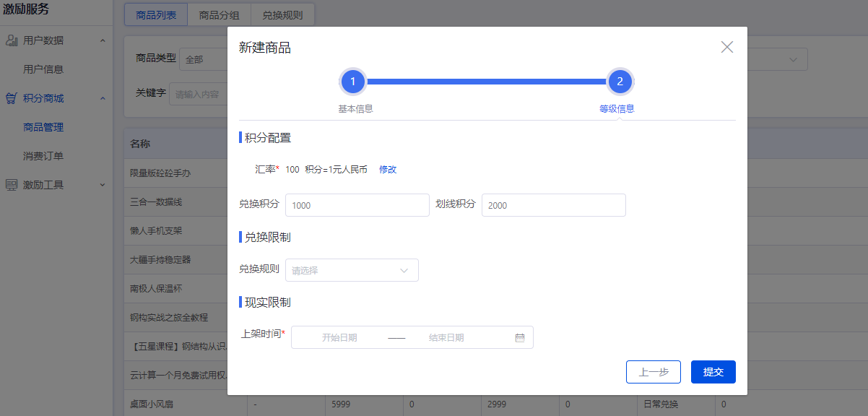868x416 pixels.
Task: Click the 划线积分 input field
Action: (553, 205)
